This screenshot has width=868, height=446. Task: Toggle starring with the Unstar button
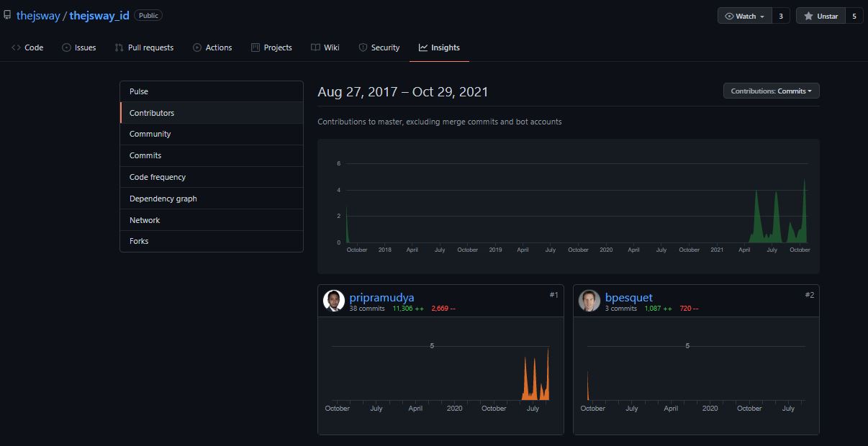coord(820,14)
